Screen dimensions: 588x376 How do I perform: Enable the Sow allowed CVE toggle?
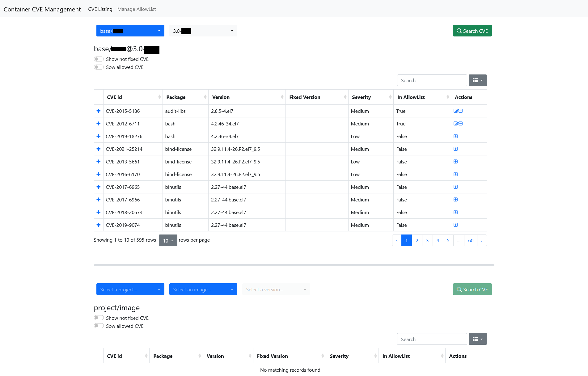(x=99, y=67)
